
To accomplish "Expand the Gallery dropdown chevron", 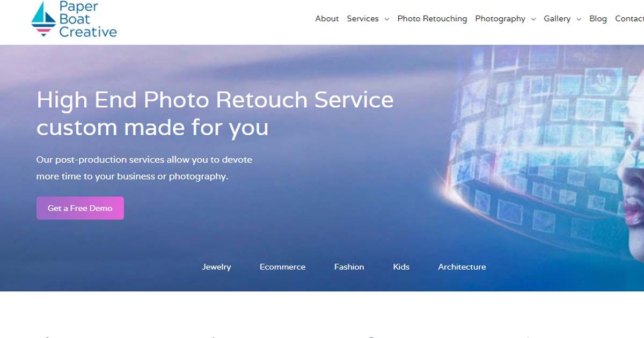I will click(x=579, y=19).
